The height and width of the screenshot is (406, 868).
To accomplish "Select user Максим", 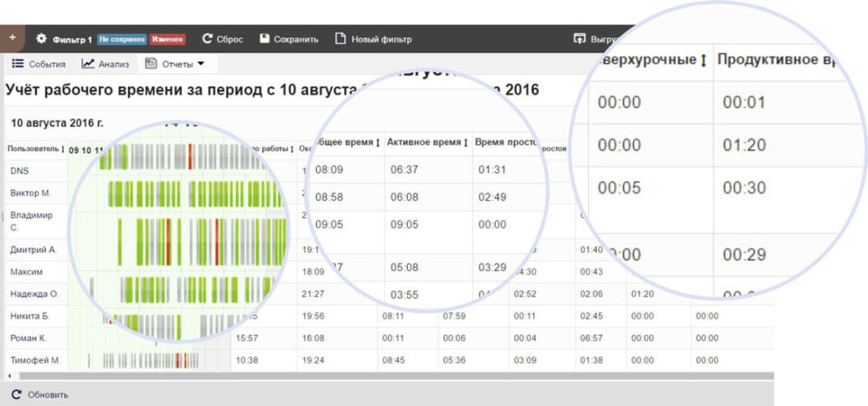I will coord(26,272).
